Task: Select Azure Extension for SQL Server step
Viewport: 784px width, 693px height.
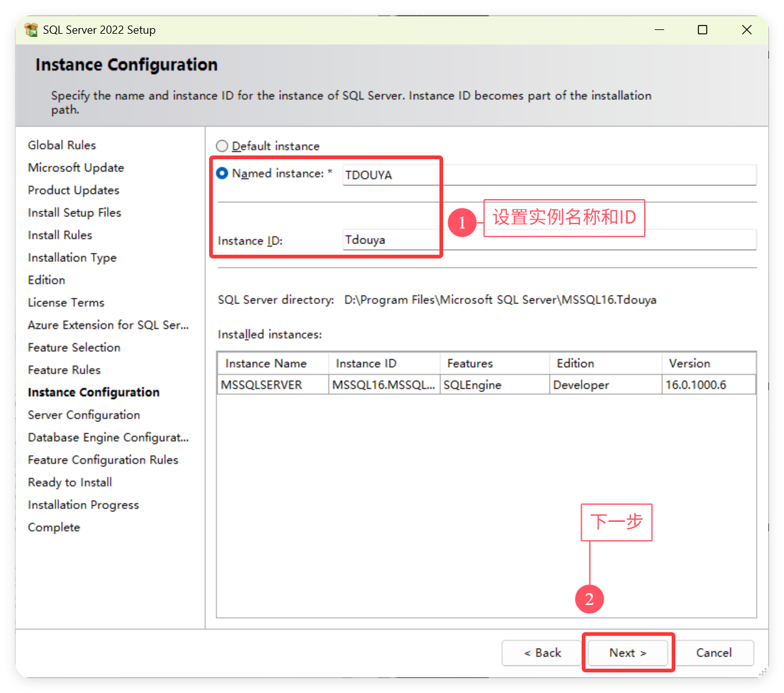Action: point(108,325)
